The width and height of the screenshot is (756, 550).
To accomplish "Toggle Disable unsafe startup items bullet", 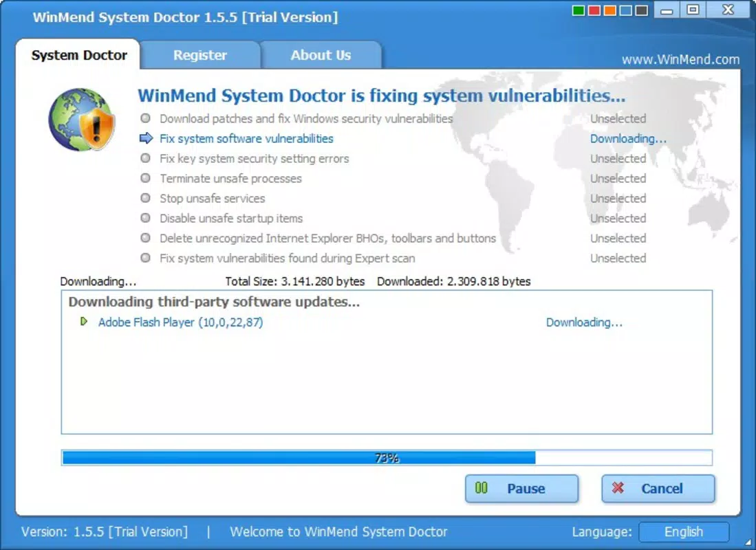I will (145, 218).
